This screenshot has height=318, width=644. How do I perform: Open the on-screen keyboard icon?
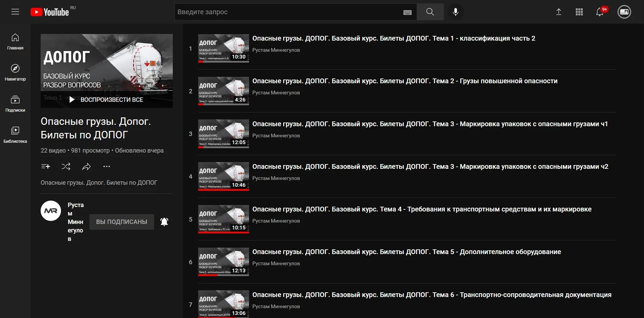(x=408, y=12)
